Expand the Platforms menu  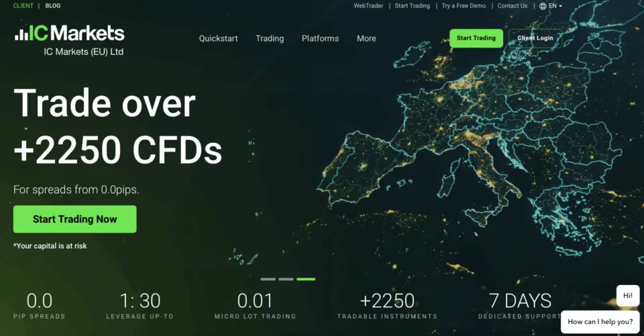320,38
